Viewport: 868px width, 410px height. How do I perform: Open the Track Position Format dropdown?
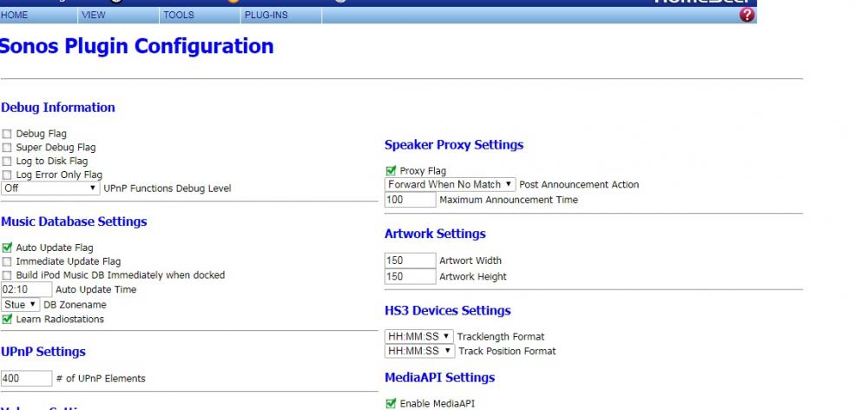click(x=419, y=351)
